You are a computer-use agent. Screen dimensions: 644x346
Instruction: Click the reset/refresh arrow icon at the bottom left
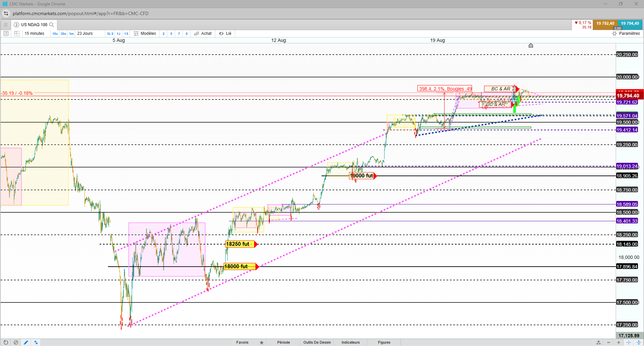point(6,342)
